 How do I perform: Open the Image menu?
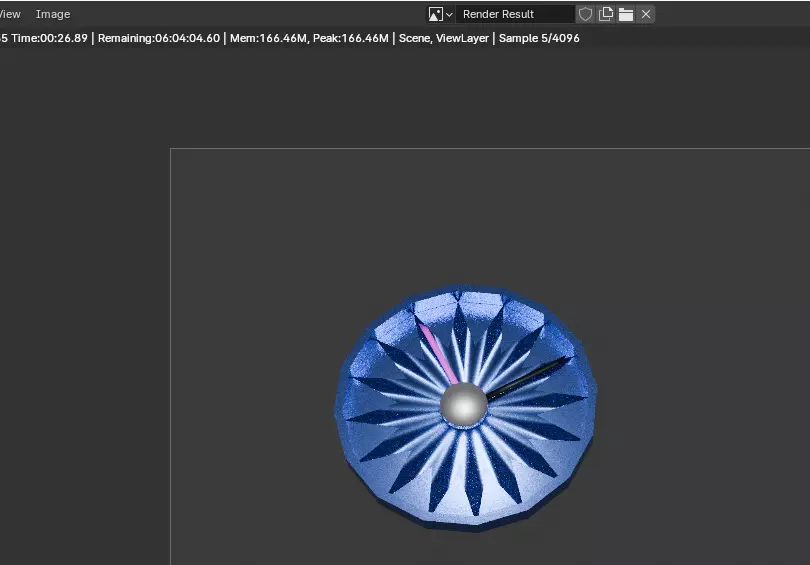click(53, 14)
